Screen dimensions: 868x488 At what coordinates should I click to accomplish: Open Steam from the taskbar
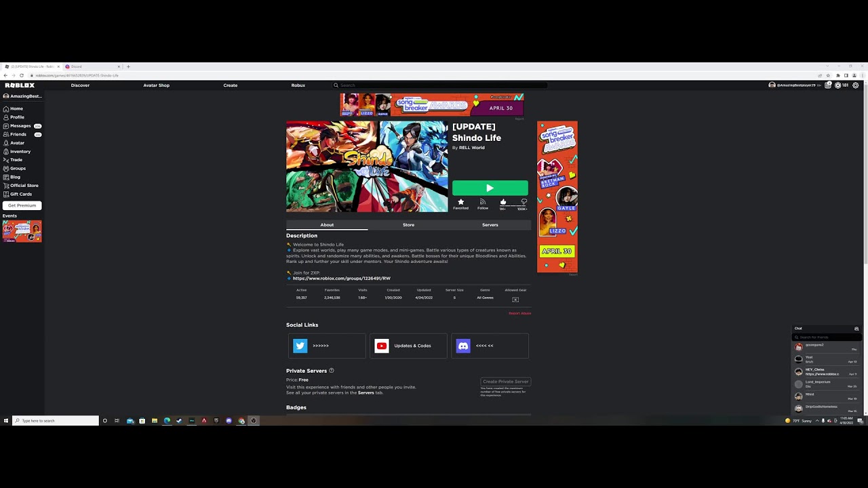click(x=179, y=421)
